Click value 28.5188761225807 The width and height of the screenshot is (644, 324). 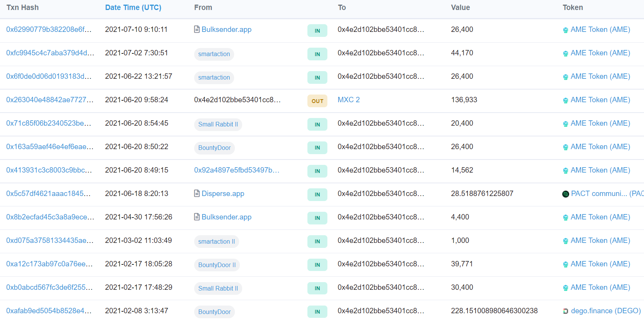482,193
